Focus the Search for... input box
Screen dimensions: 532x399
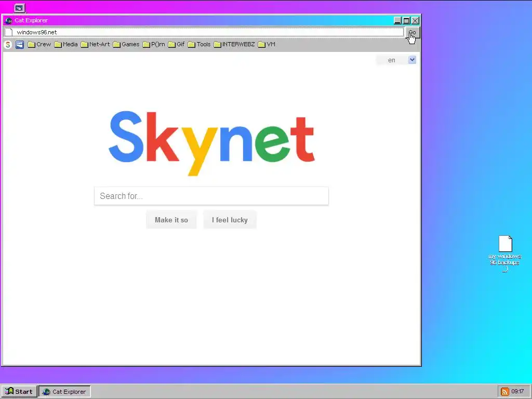[x=211, y=196]
